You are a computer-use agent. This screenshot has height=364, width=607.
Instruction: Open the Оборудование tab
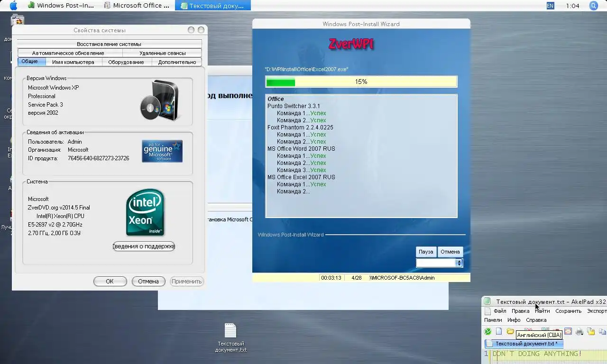coord(126,62)
